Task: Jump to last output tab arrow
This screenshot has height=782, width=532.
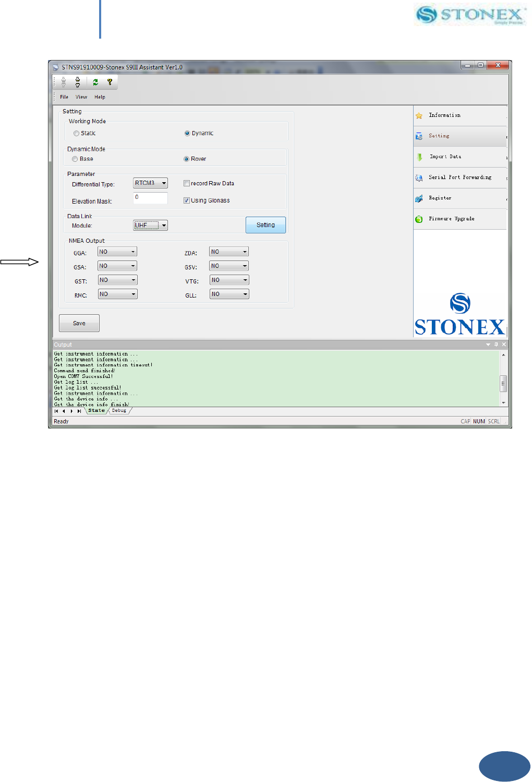Action: 79,411
